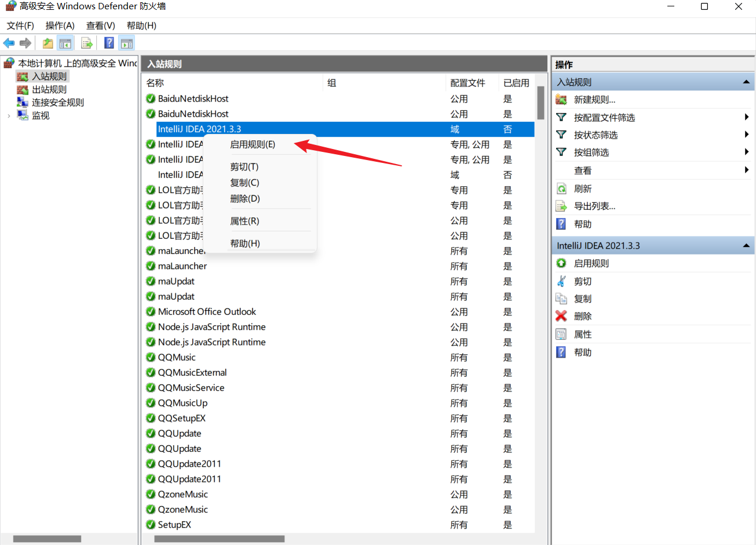Select the first Node.js JavaScript Runtime rule

tap(339, 327)
